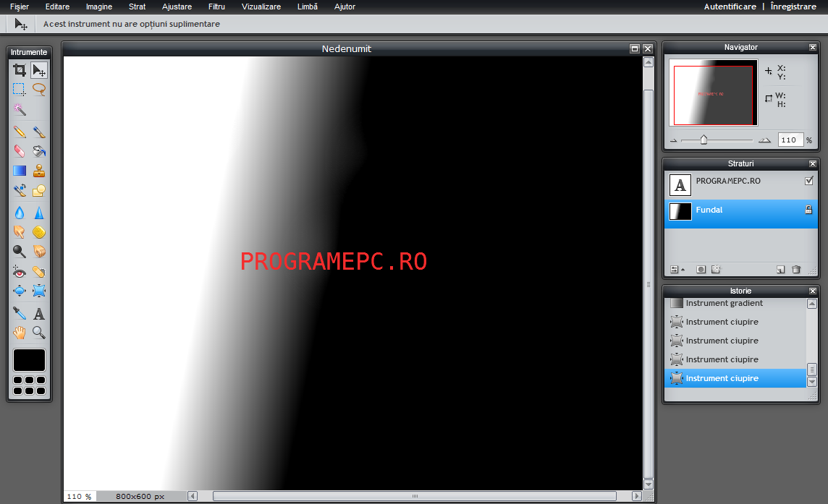
Task: Click the Istorie scrollbar up arrow
Action: (812, 304)
